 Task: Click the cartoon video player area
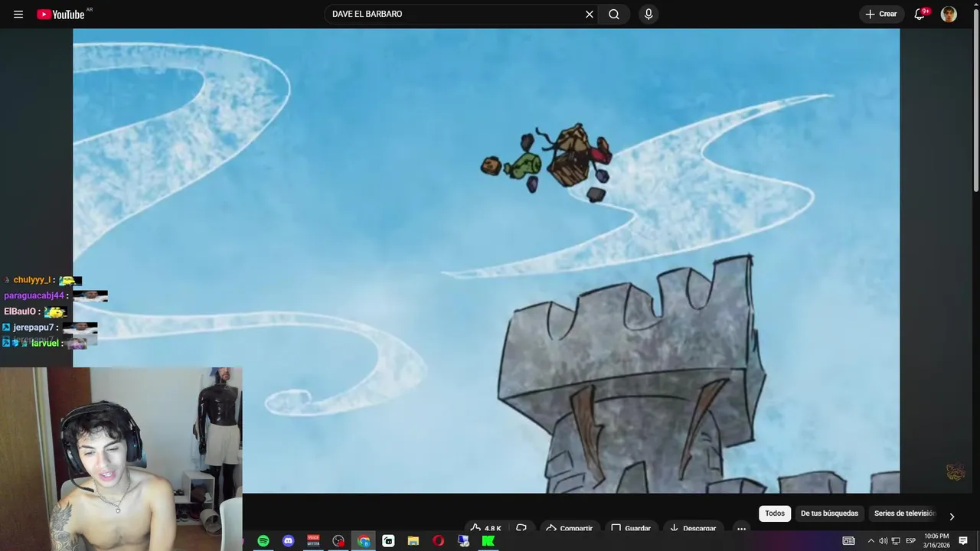pyautogui.click(x=486, y=261)
